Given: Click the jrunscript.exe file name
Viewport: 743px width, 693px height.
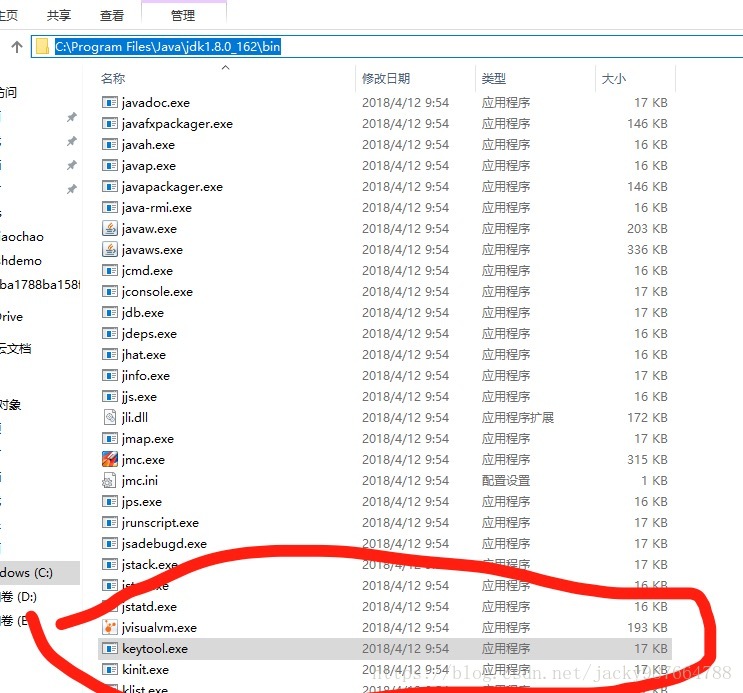Looking at the screenshot, I should pyautogui.click(x=160, y=523).
